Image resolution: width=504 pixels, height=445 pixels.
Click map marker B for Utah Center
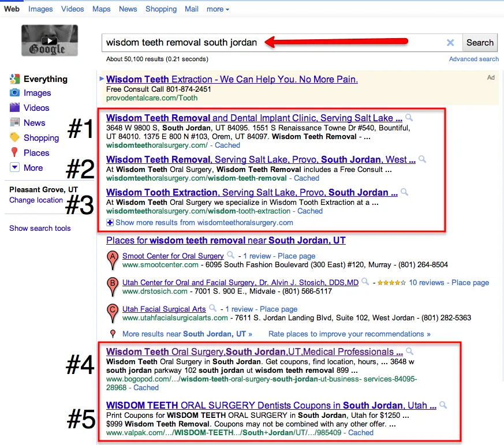point(113,287)
